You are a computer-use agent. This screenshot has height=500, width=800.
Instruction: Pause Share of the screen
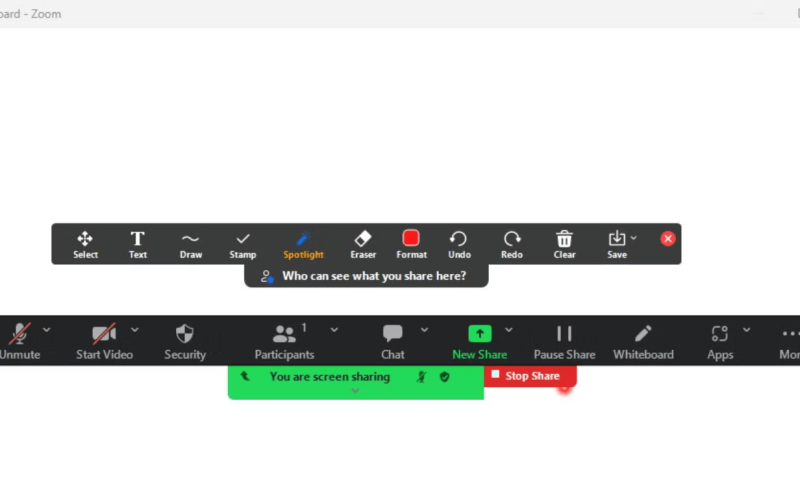click(564, 341)
